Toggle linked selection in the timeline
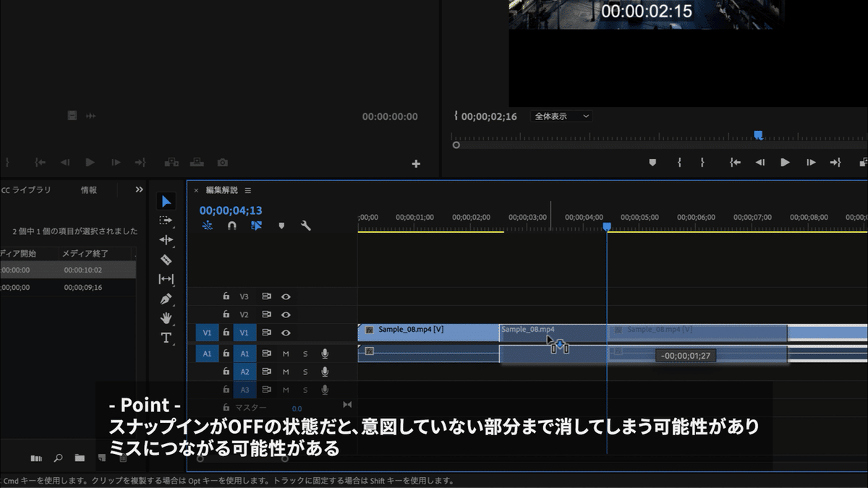 coord(257,225)
